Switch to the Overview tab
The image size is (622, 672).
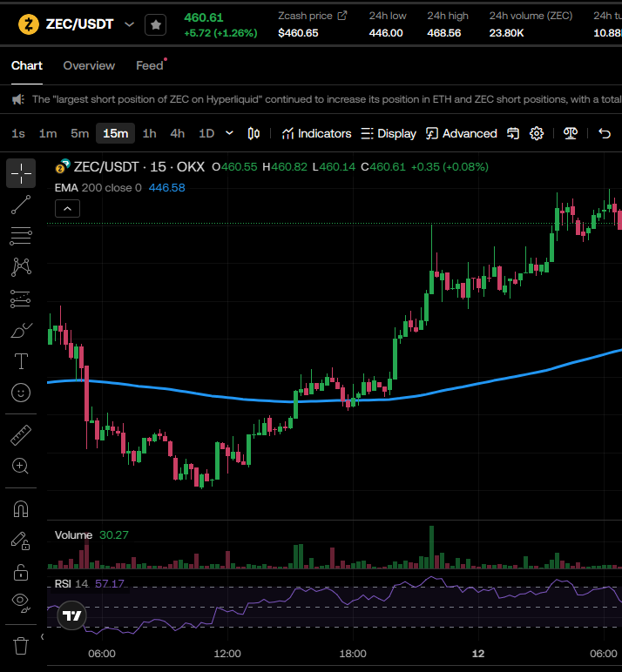(x=89, y=65)
